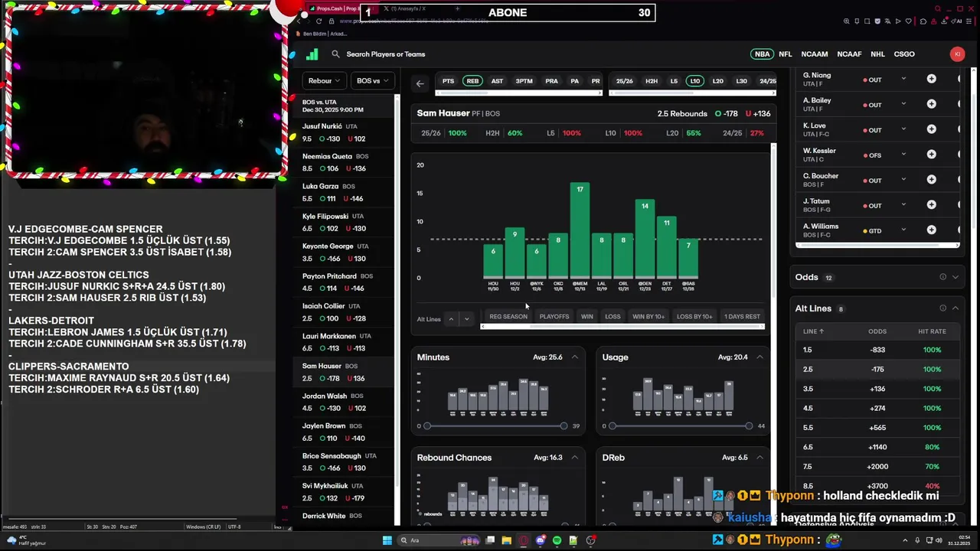
Task: Click the Props.Cash green bar-chart logo
Action: click(312, 54)
